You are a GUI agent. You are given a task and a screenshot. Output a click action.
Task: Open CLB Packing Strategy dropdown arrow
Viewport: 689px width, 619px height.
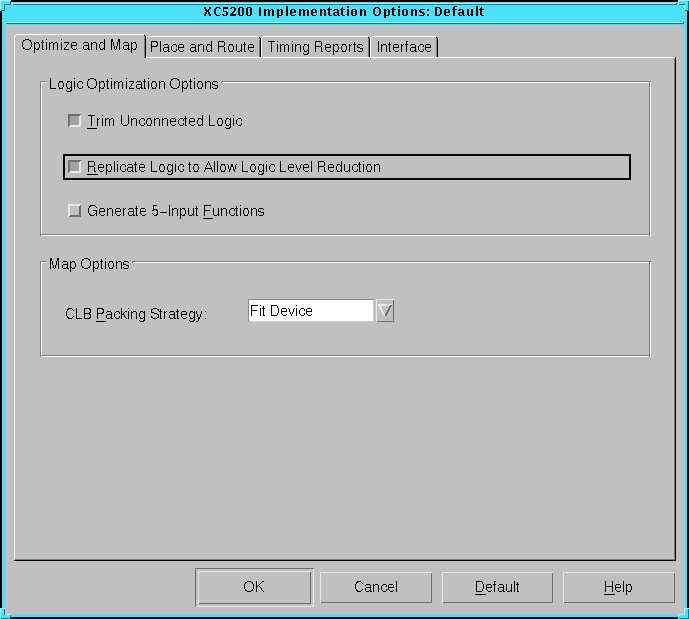tap(385, 311)
